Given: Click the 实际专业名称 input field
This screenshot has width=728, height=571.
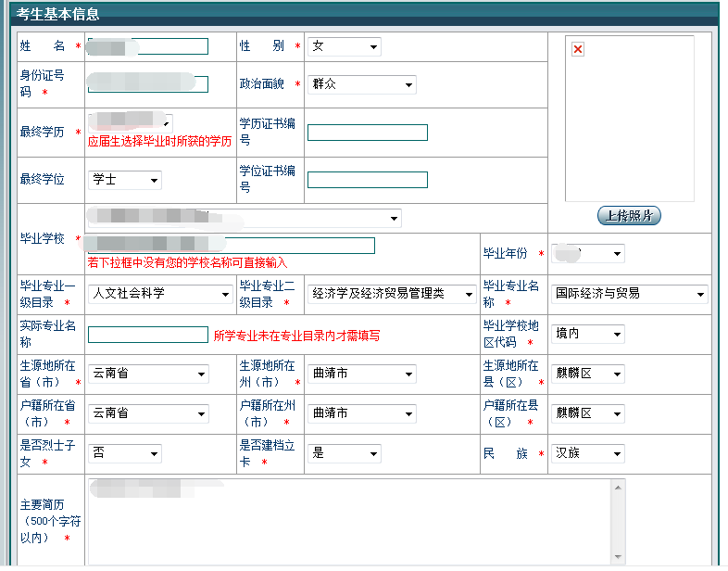Looking at the screenshot, I should point(147,335).
